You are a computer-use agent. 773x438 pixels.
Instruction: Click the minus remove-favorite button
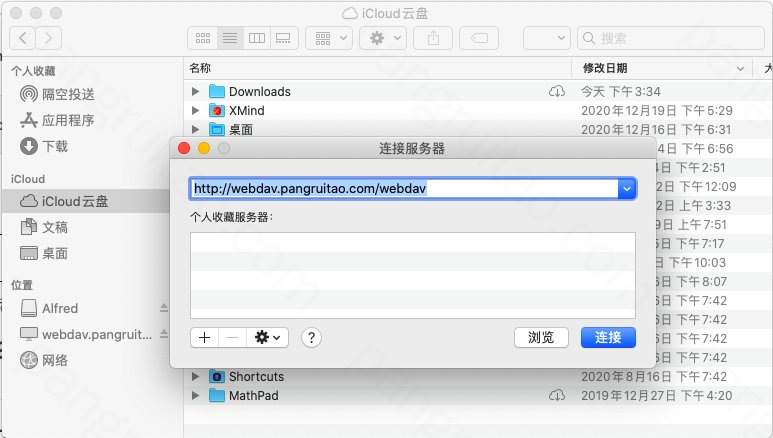coord(232,337)
